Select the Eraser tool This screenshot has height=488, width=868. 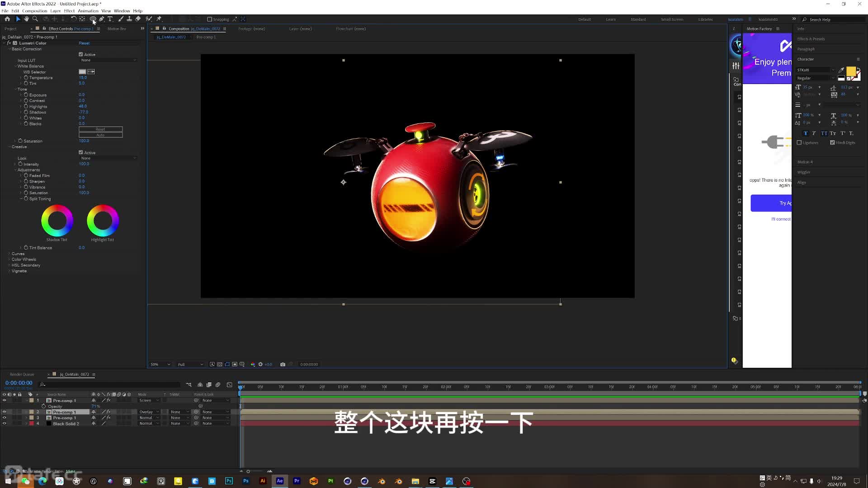click(138, 19)
